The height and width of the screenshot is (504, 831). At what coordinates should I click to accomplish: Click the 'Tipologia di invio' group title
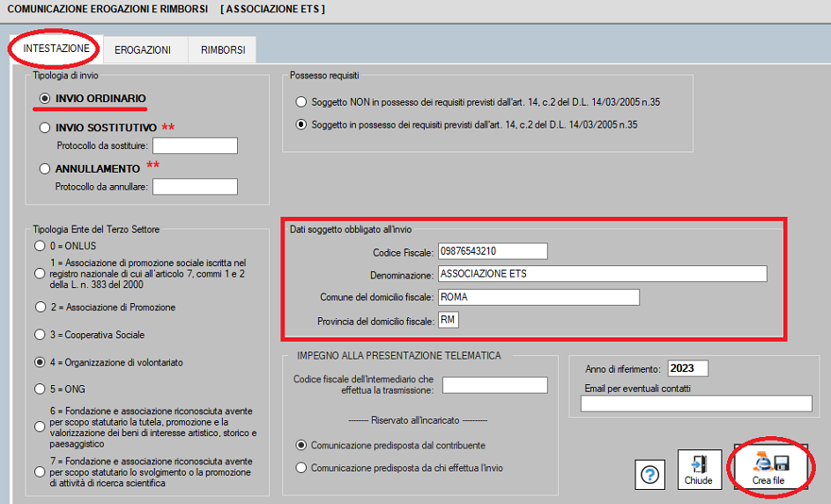pyautogui.click(x=65, y=75)
